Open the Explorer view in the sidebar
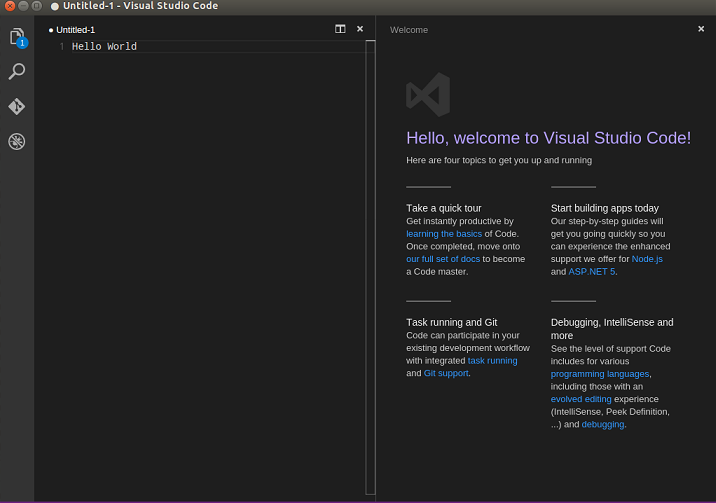716x503 pixels. [x=17, y=37]
